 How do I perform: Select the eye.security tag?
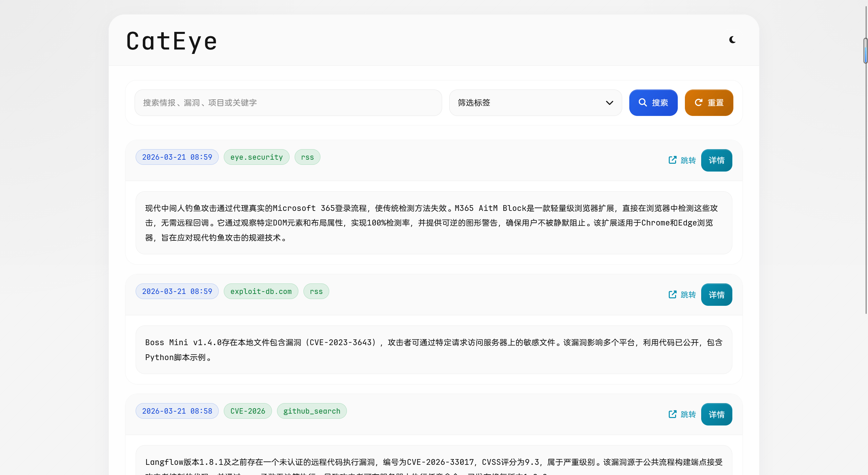pos(256,157)
